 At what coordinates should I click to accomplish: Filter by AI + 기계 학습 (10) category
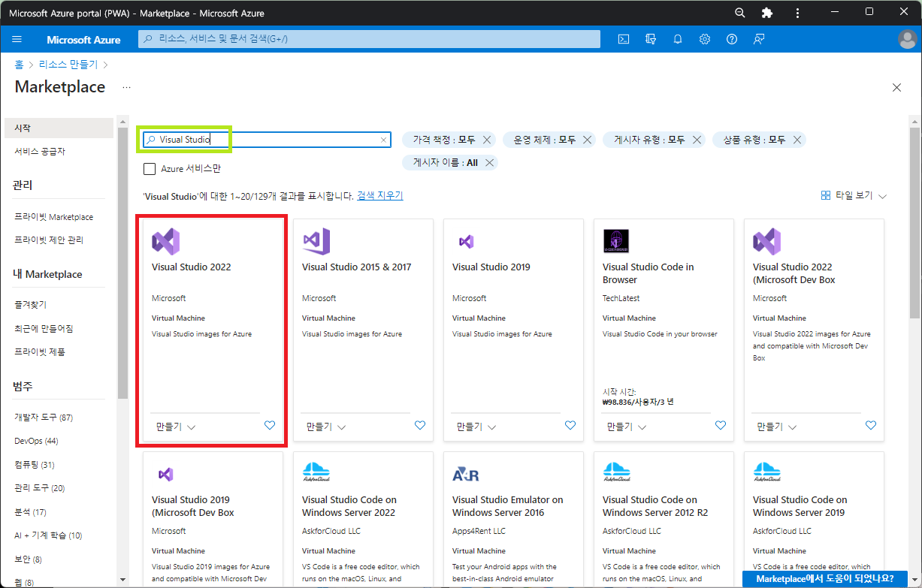(48, 535)
